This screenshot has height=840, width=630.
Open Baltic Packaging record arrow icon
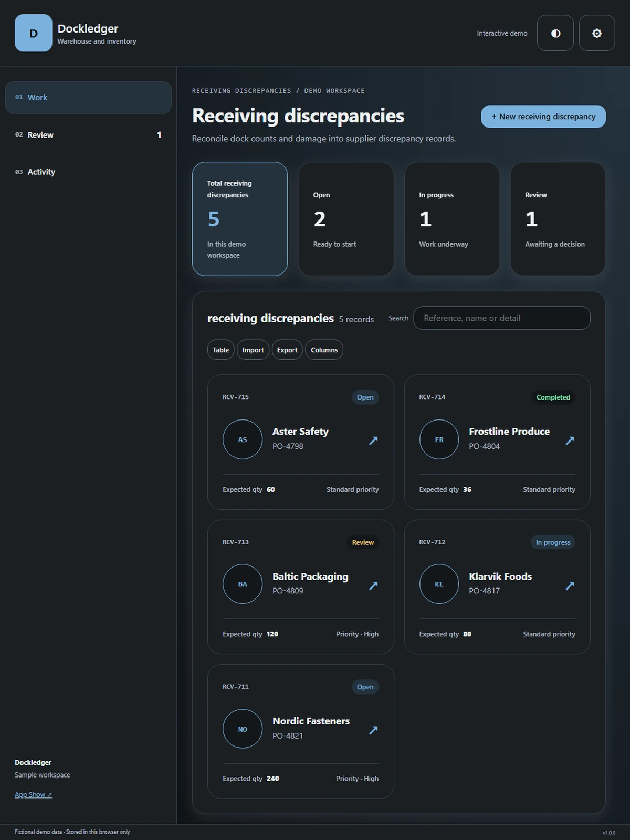point(373,585)
